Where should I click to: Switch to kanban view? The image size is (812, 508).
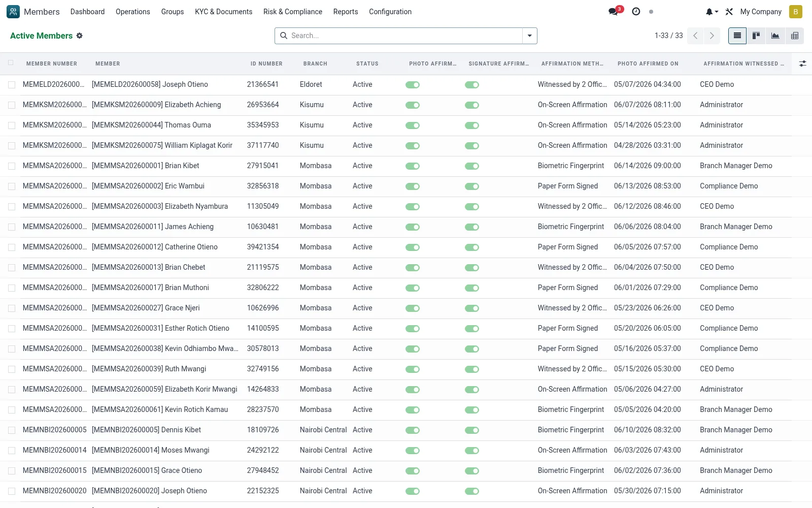click(756, 36)
